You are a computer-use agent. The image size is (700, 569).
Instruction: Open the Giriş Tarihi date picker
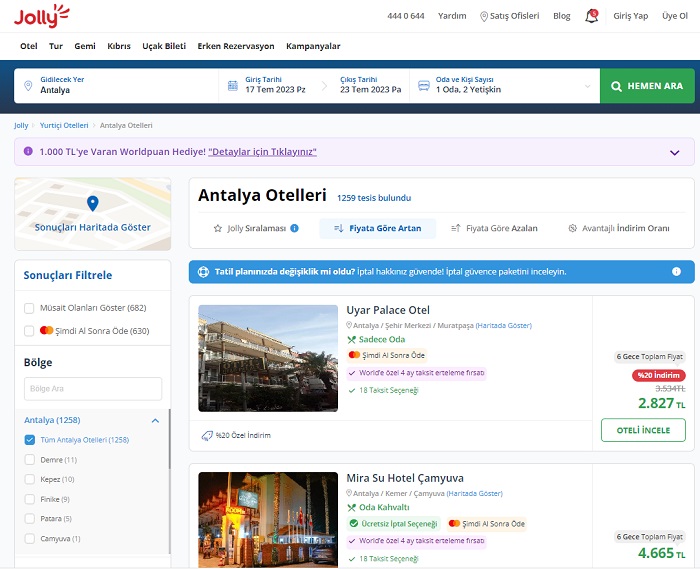click(275, 85)
